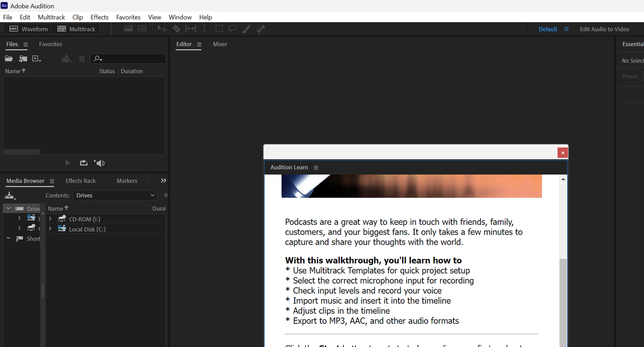Click the Files panel search field
644x347 pixels.
coord(128,59)
